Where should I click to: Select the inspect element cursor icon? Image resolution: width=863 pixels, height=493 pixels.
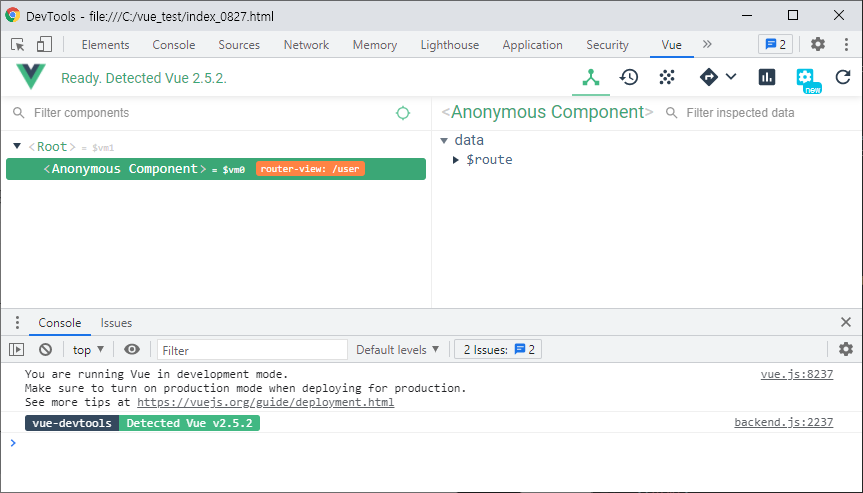[18, 45]
